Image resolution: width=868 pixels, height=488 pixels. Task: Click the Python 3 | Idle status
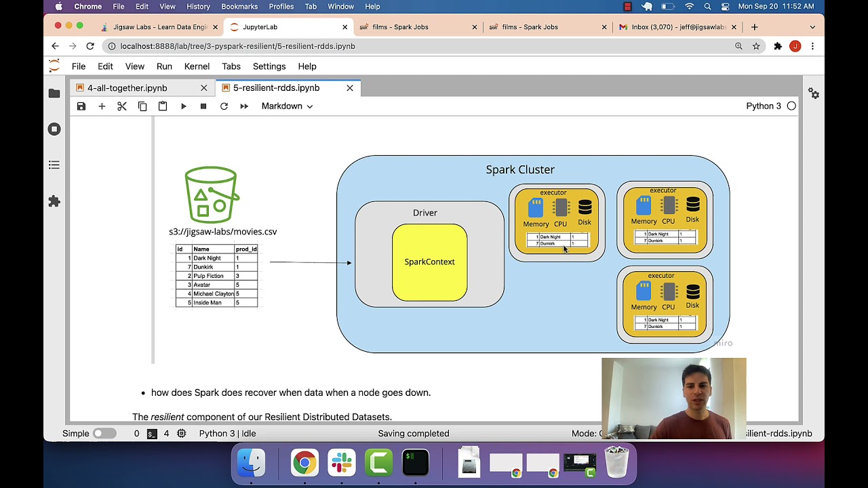tap(228, 433)
